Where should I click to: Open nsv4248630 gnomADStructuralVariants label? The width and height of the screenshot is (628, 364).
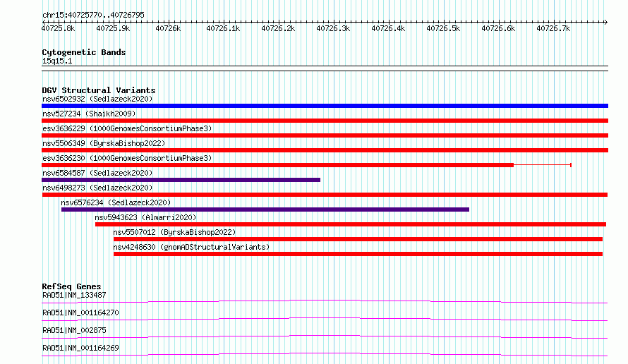[x=191, y=247]
